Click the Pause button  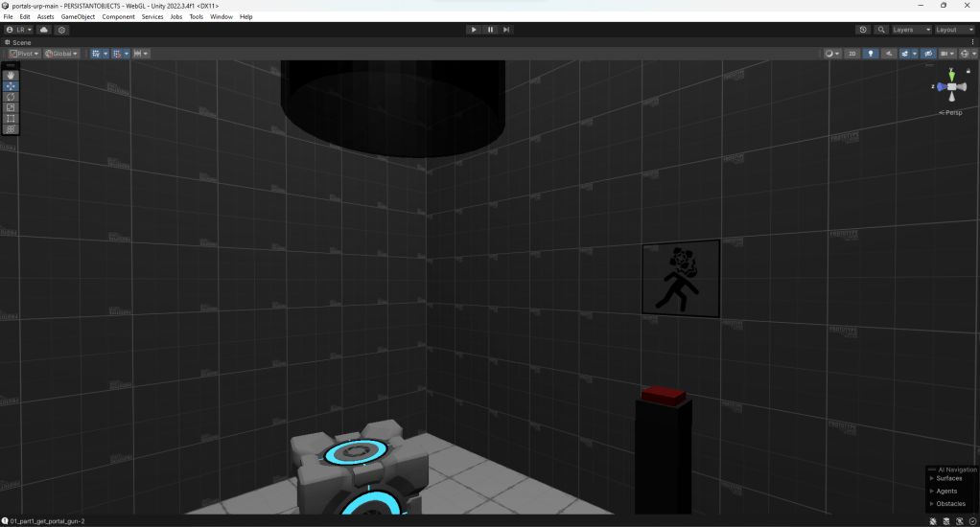tap(490, 30)
